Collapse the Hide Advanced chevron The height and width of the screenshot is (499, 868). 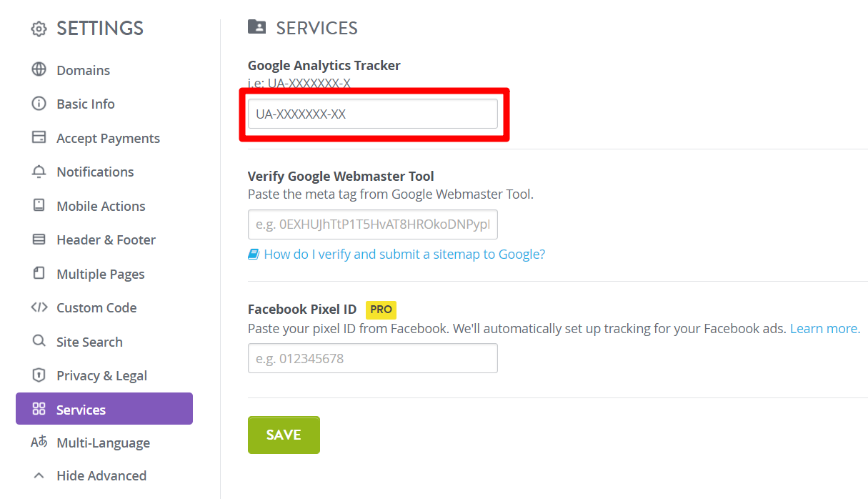point(39,475)
